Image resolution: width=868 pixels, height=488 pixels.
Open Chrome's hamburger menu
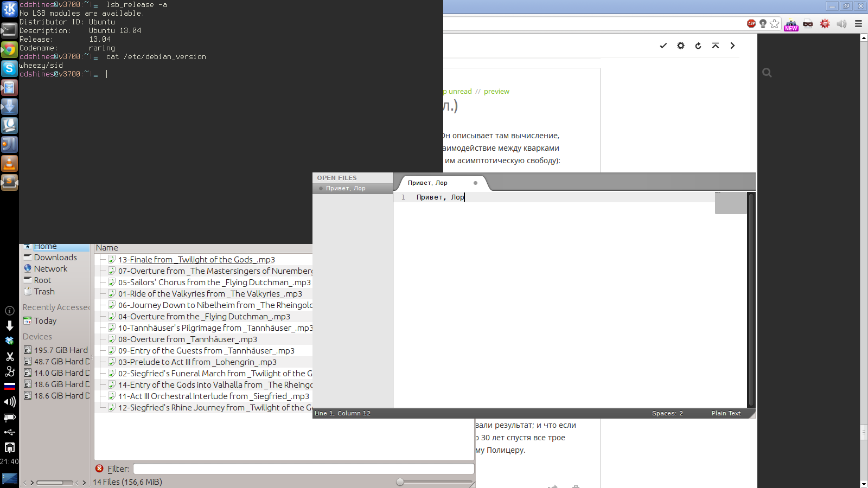point(858,23)
